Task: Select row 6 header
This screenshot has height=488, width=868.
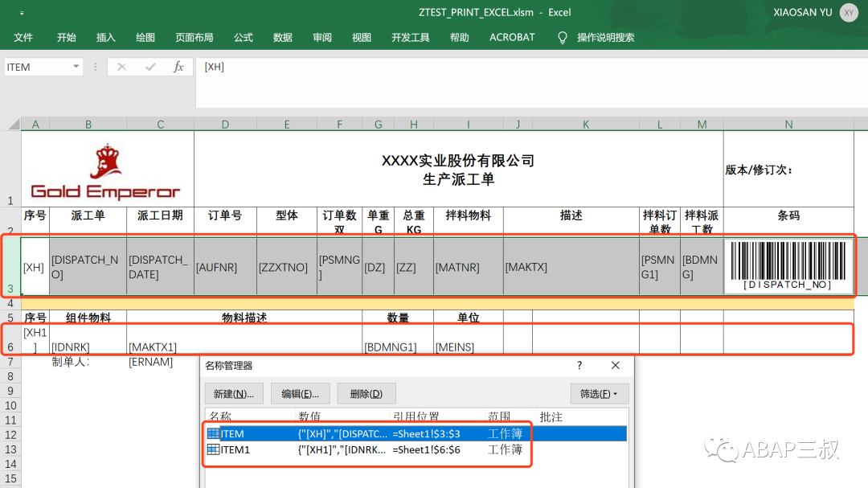Action: click(10, 339)
